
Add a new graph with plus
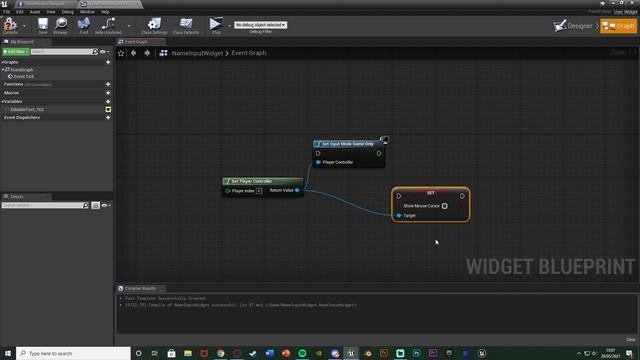pos(108,62)
